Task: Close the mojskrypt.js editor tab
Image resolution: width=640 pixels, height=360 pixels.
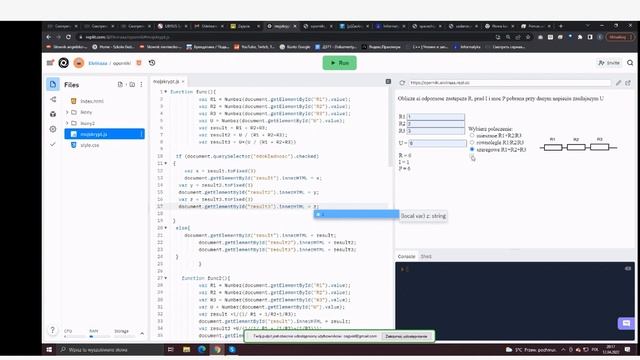Action: [183, 82]
